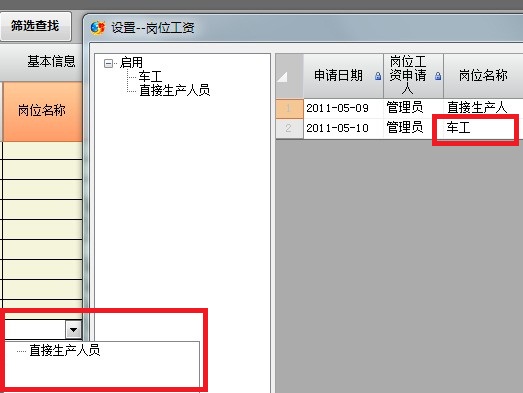The width and height of the screenshot is (523, 393).
Task: Click the lock icon beside 申请日期
Action: 378,76
